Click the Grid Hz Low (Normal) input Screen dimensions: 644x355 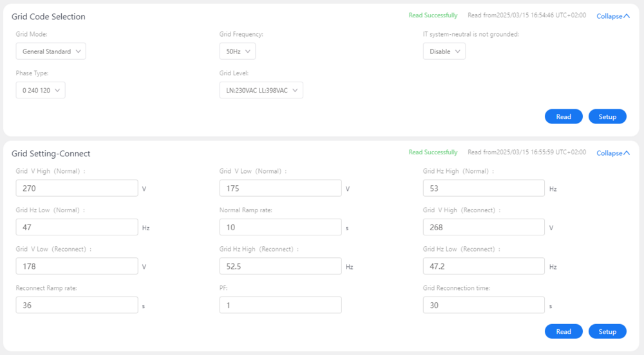[77, 227]
